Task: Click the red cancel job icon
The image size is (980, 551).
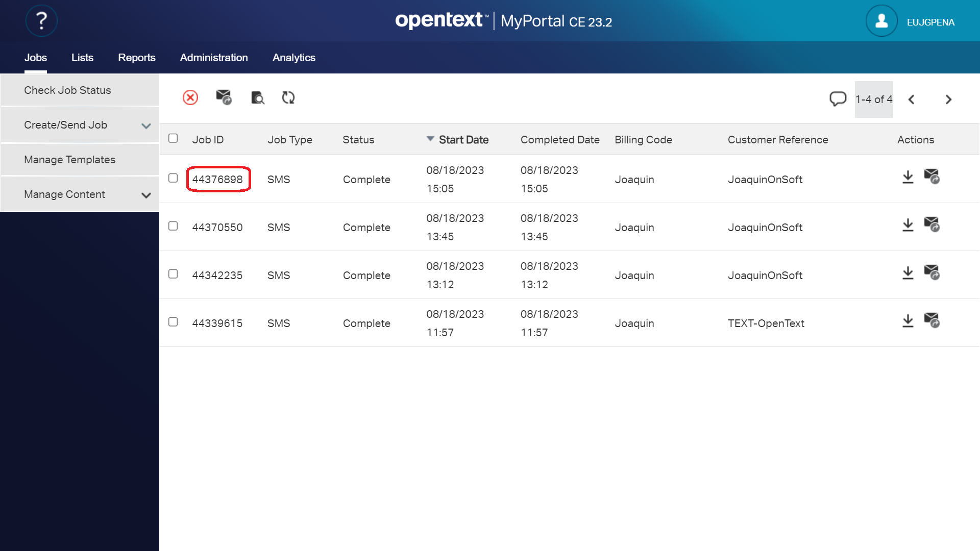Action: point(190,97)
